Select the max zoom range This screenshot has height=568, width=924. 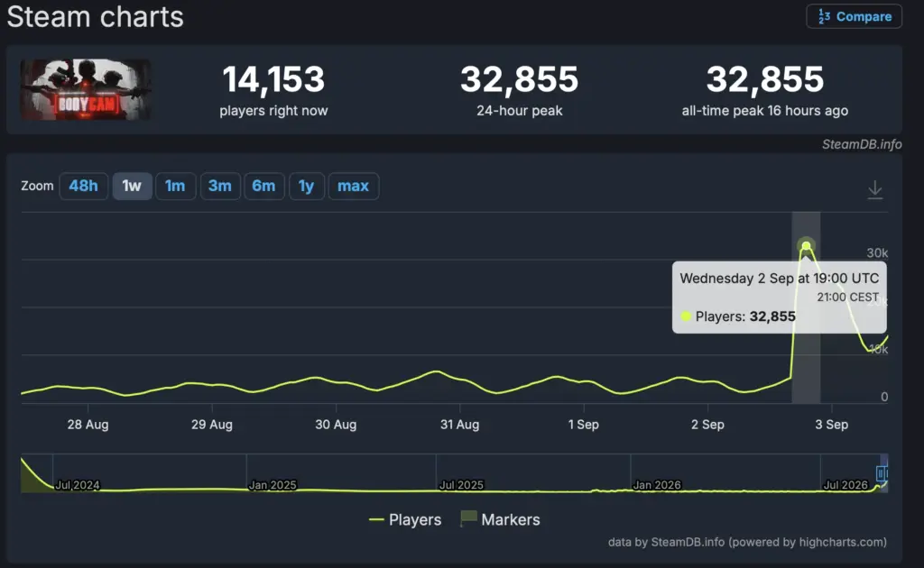point(353,186)
